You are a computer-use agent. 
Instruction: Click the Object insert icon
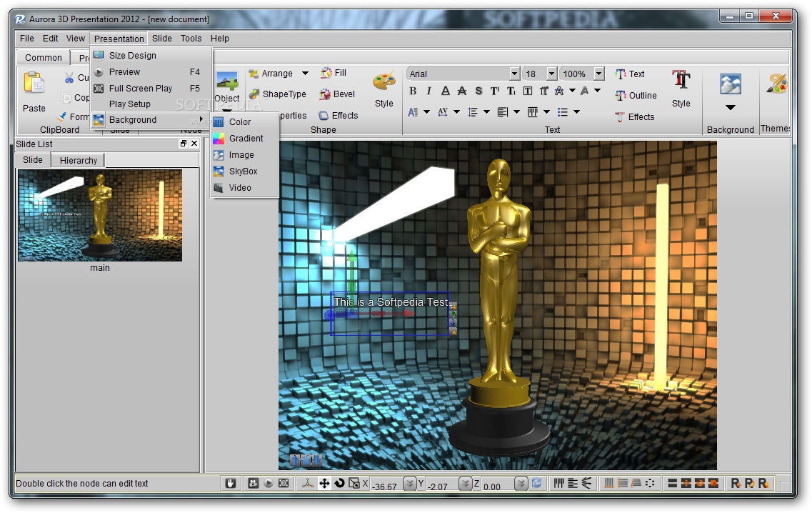[227, 82]
